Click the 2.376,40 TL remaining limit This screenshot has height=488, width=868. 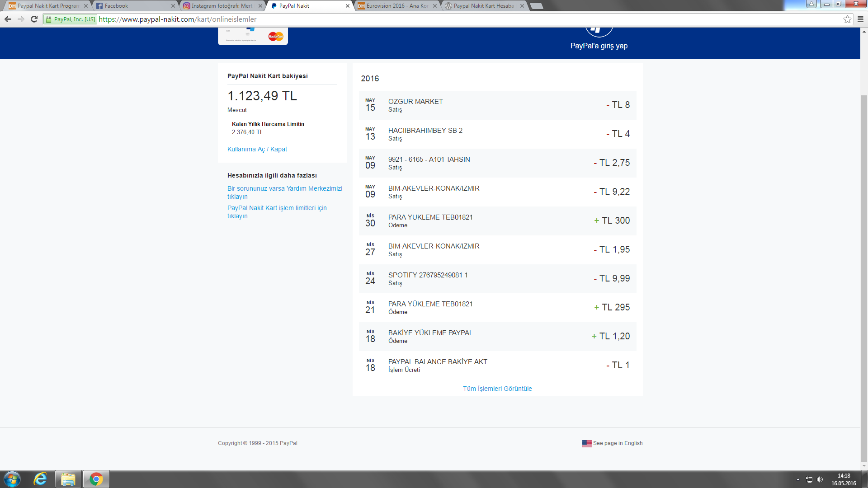tap(247, 132)
